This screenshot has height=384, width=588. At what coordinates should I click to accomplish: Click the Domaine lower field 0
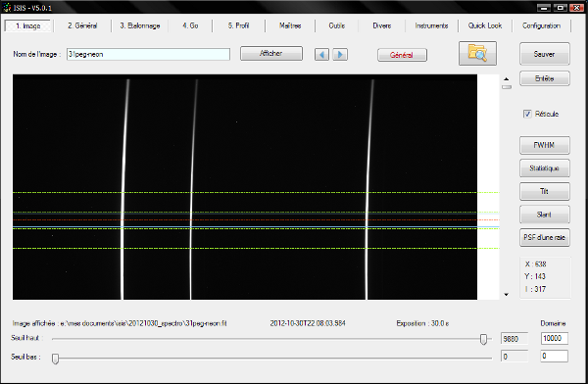555,356
